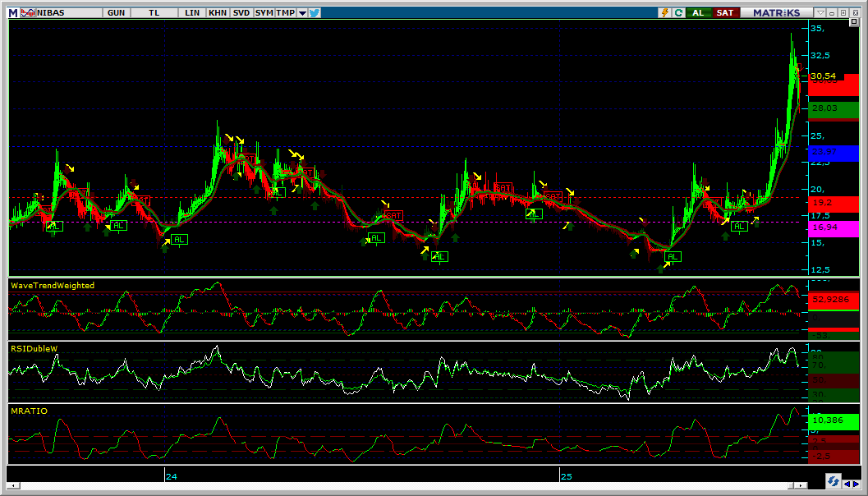Open the SYM toolbar option

[264, 13]
